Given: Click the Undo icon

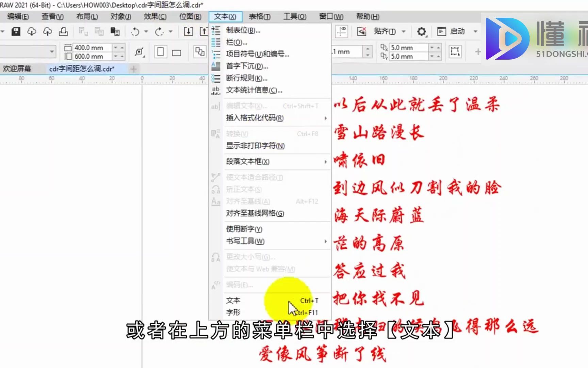Looking at the screenshot, I should 136,32.
